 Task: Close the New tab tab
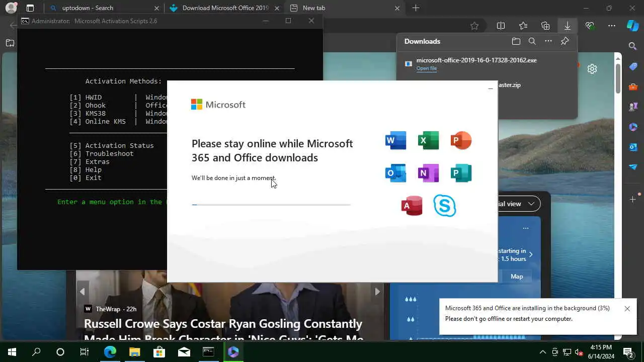coord(397,8)
